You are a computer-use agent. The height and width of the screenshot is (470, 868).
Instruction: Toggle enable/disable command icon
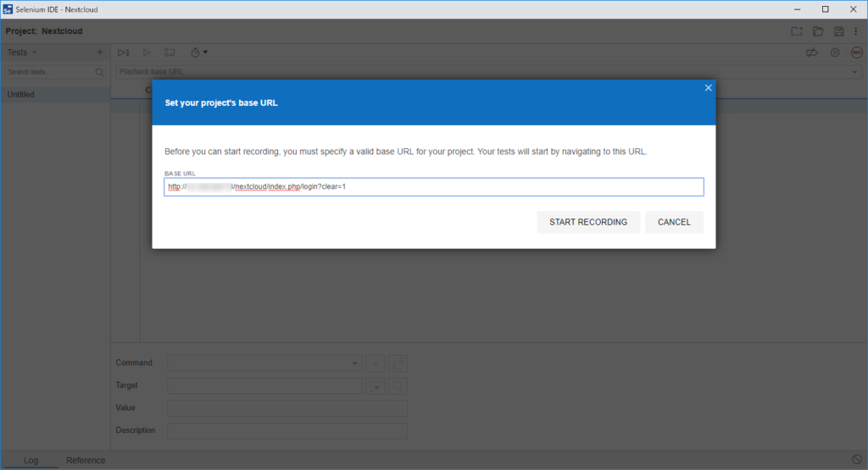[x=376, y=363]
